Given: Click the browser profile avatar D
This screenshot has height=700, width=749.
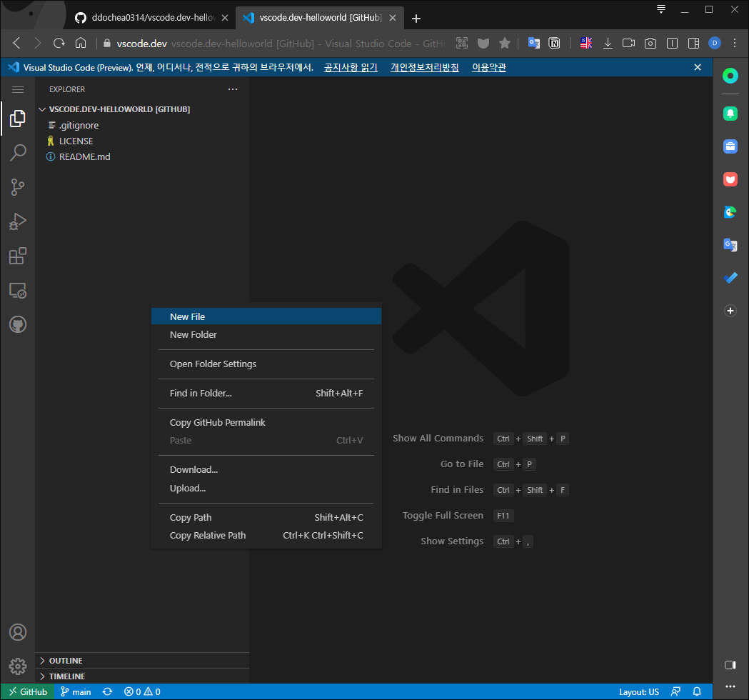Looking at the screenshot, I should (715, 44).
